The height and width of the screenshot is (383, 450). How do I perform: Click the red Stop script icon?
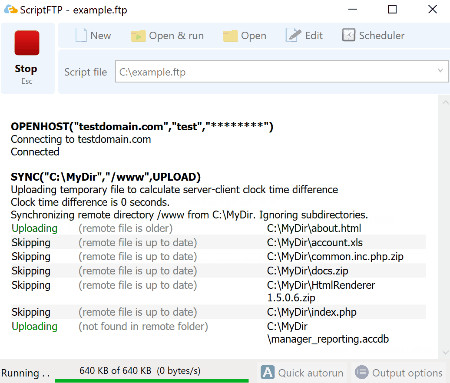point(27,43)
